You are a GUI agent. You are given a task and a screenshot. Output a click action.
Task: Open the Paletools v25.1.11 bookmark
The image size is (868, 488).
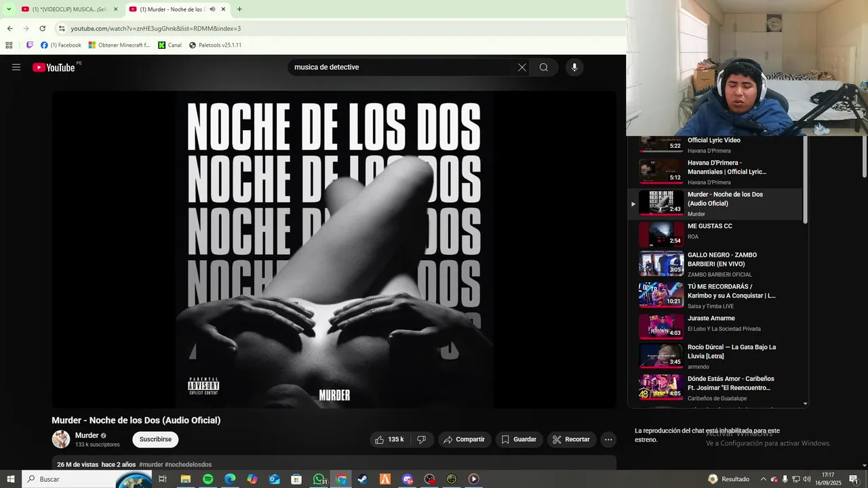pos(215,45)
